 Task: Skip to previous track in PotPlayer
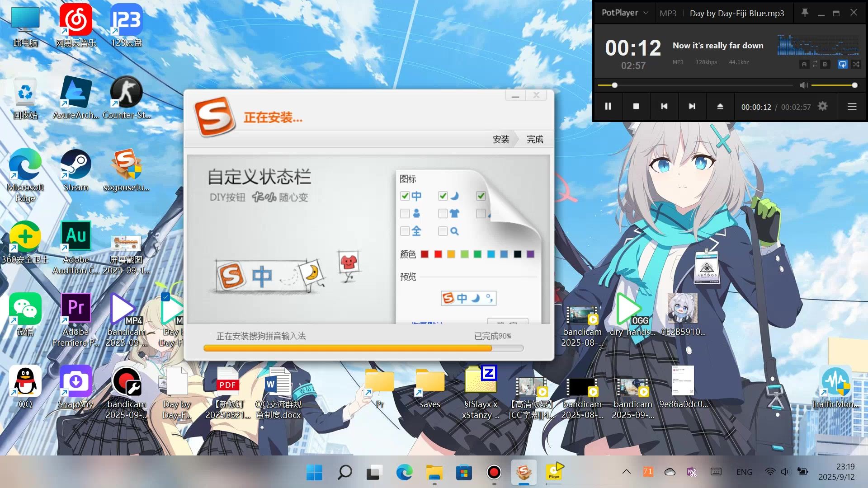[664, 107]
